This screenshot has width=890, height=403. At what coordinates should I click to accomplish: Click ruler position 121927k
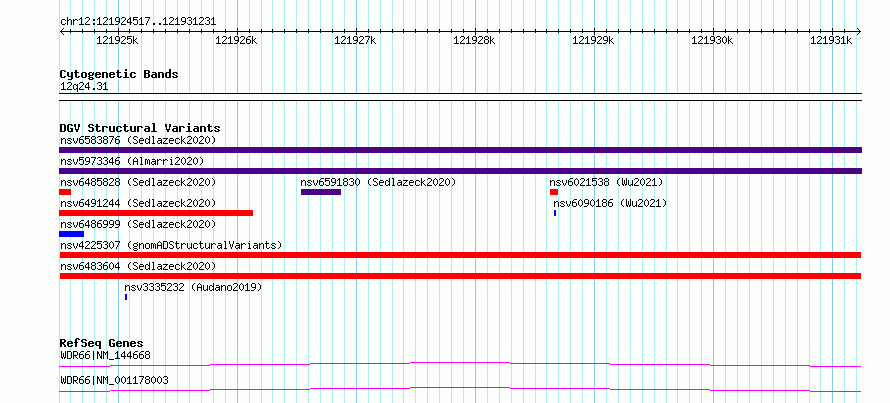355,40
